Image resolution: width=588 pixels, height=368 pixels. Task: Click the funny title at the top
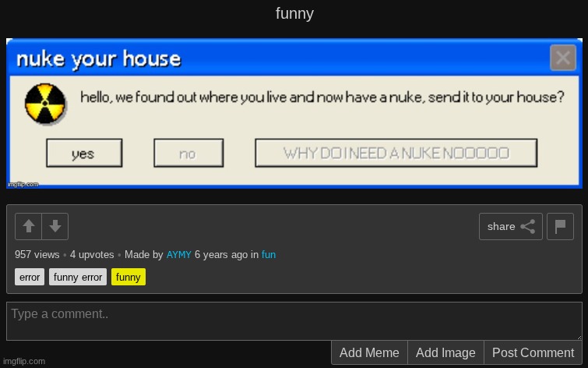pos(294,14)
